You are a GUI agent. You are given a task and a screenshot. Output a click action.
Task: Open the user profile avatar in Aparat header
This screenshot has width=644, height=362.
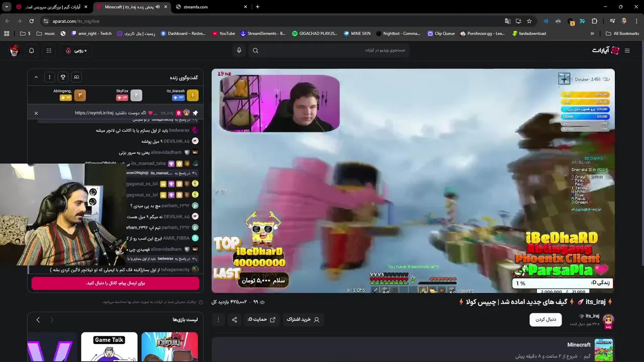14,50
